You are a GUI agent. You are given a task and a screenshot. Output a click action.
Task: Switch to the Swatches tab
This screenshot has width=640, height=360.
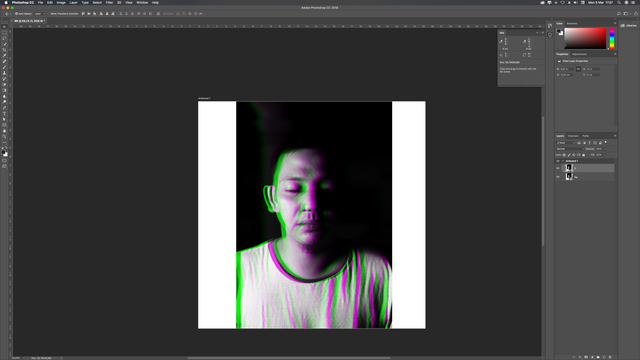click(572, 23)
